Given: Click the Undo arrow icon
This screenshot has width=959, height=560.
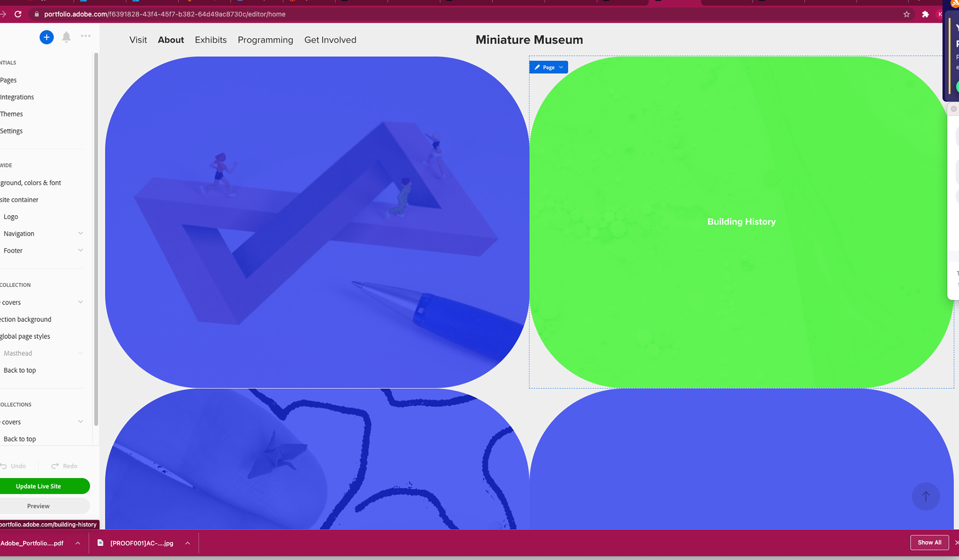Looking at the screenshot, I should click(3, 466).
